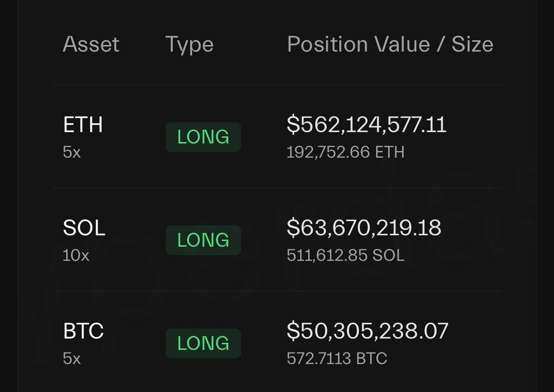Click the Position Value / Size header
This screenshot has width=554, height=392.
(390, 45)
